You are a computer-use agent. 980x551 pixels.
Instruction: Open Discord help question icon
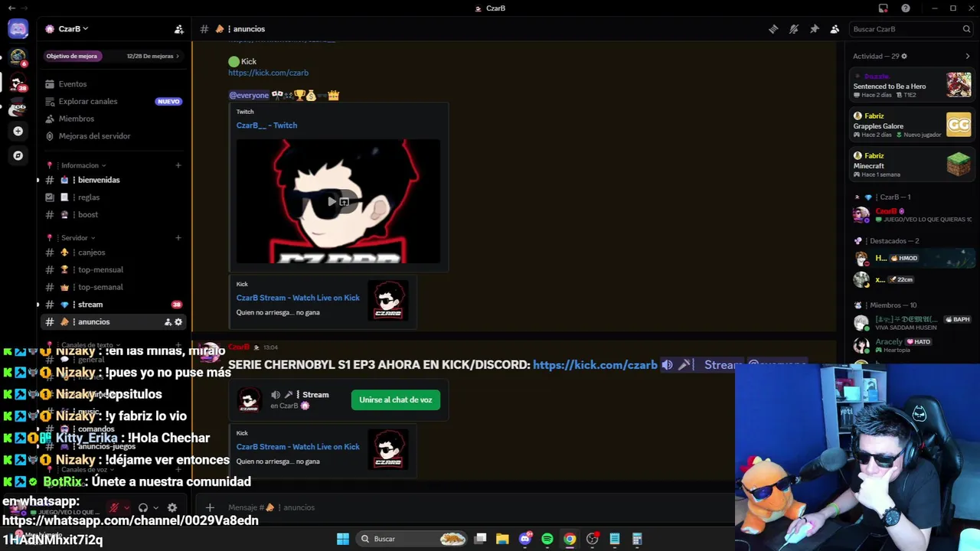[x=906, y=8]
